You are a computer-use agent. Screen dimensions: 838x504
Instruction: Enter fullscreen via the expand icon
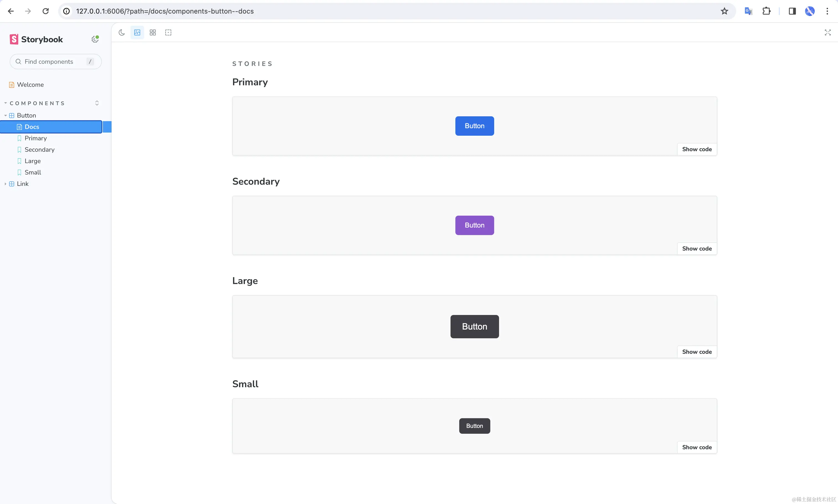coord(827,32)
